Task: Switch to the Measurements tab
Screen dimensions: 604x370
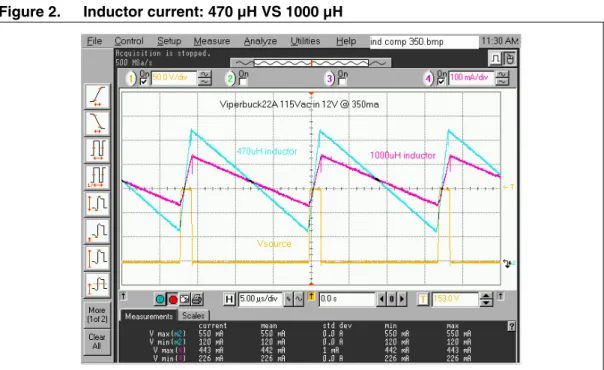Action: (149, 316)
